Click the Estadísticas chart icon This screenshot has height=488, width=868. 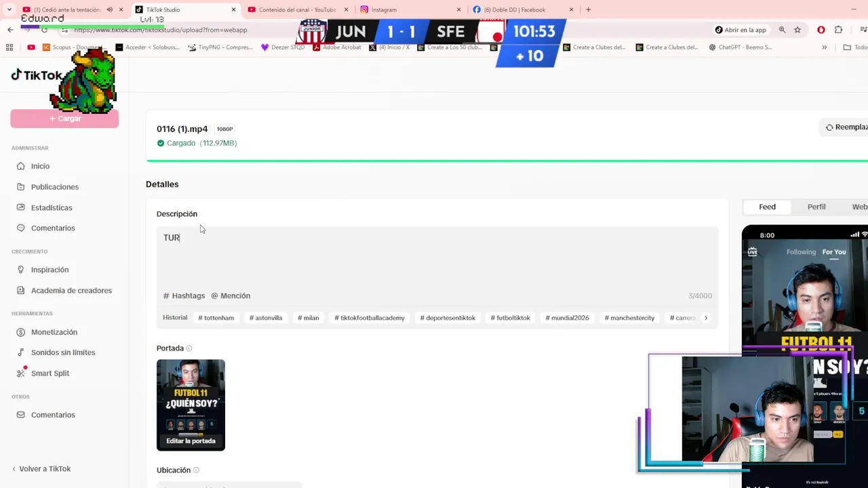tap(21, 207)
